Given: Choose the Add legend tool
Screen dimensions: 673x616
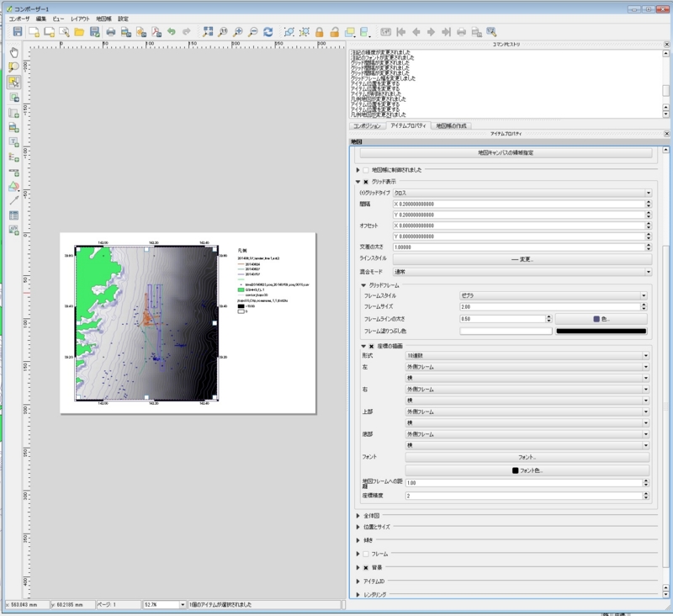Looking at the screenshot, I should 13,157.
